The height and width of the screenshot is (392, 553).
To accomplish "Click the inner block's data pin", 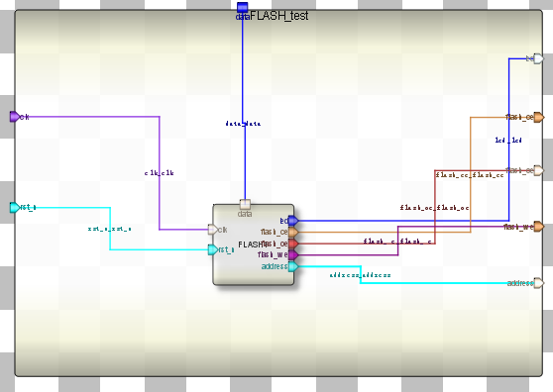I will [245, 204].
